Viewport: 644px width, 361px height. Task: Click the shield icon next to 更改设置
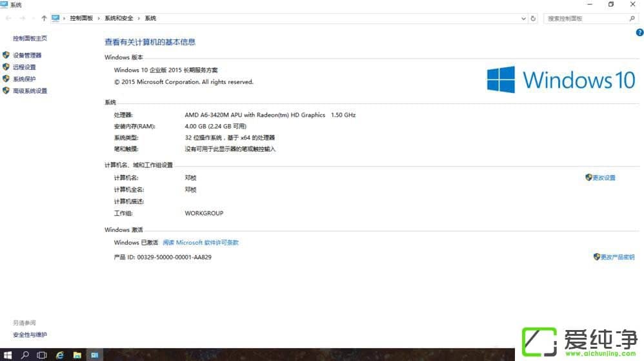tap(589, 177)
